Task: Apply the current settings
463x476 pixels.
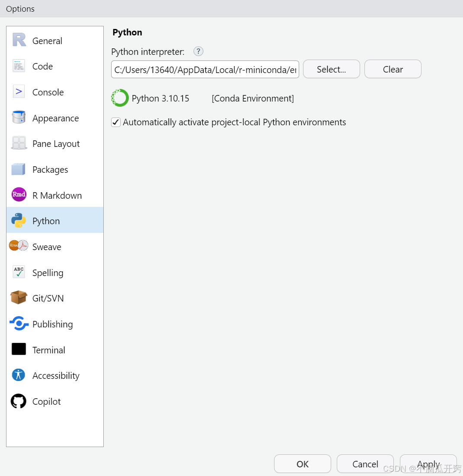Action: pyautogui.click(x=428, y=464)
